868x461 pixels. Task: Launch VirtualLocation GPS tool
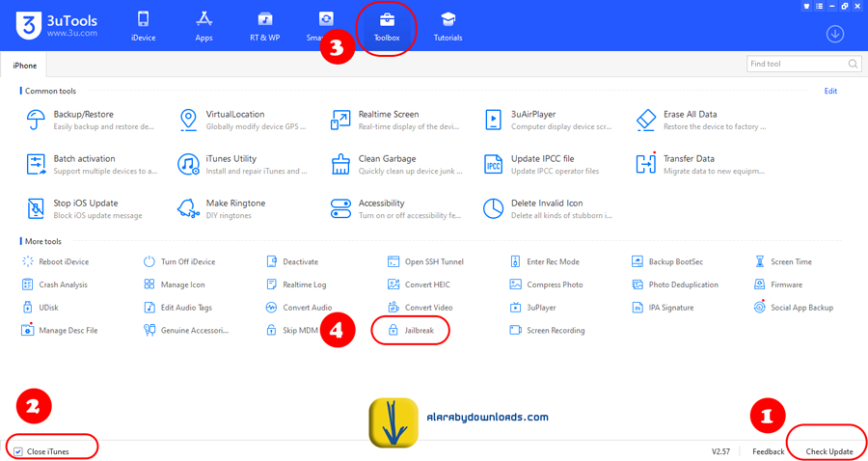[x=242, y=120]
